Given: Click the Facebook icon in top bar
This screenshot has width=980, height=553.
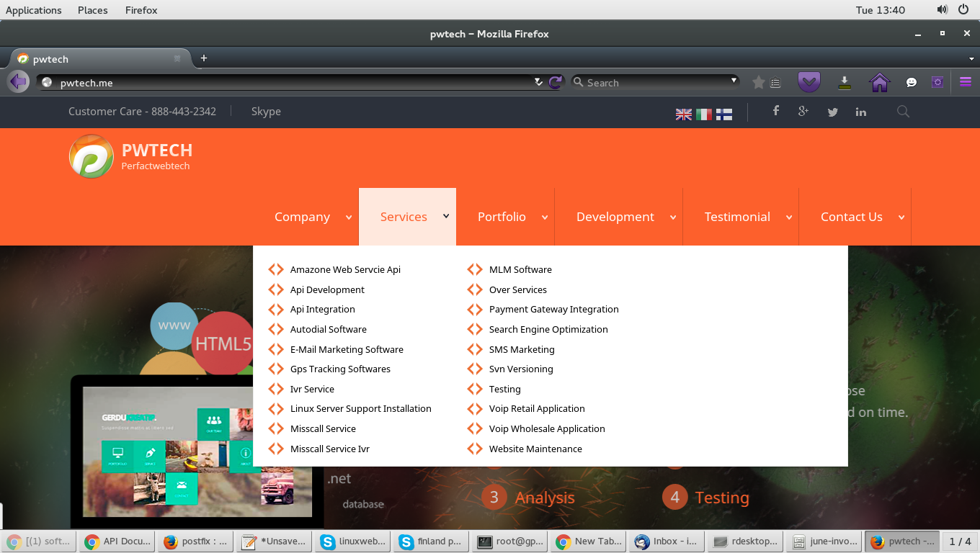Looking at the screenshot, I should coord(776,111).
